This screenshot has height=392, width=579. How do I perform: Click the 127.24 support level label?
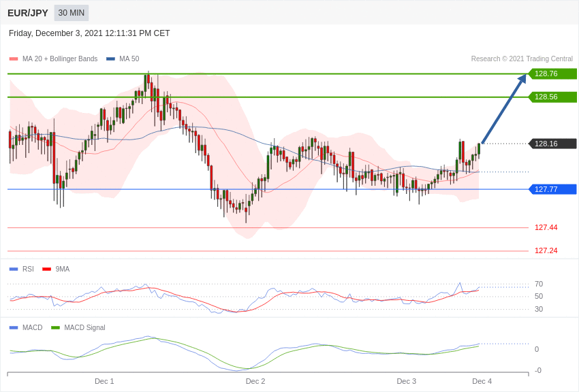click(546, 250)
